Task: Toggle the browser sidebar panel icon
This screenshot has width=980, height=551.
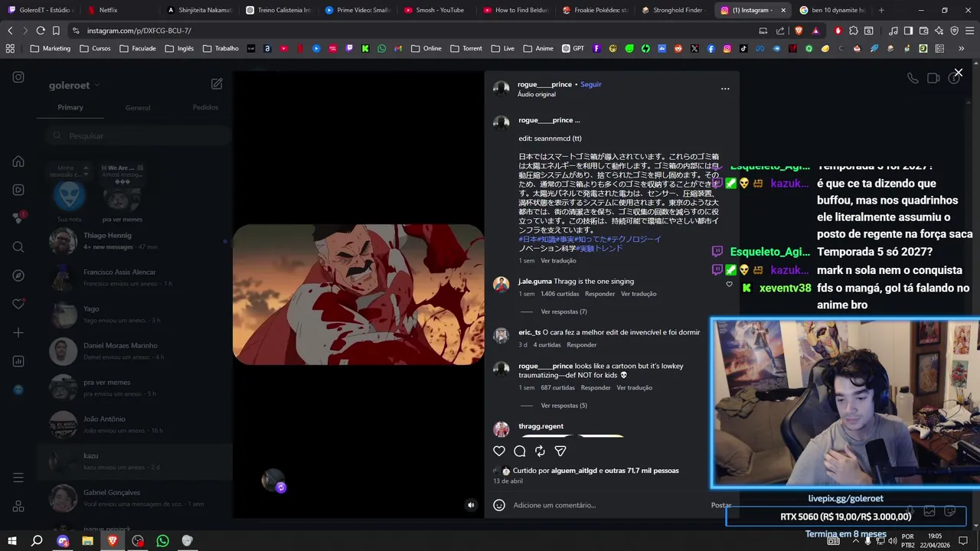Action: (x=908, y=31)
